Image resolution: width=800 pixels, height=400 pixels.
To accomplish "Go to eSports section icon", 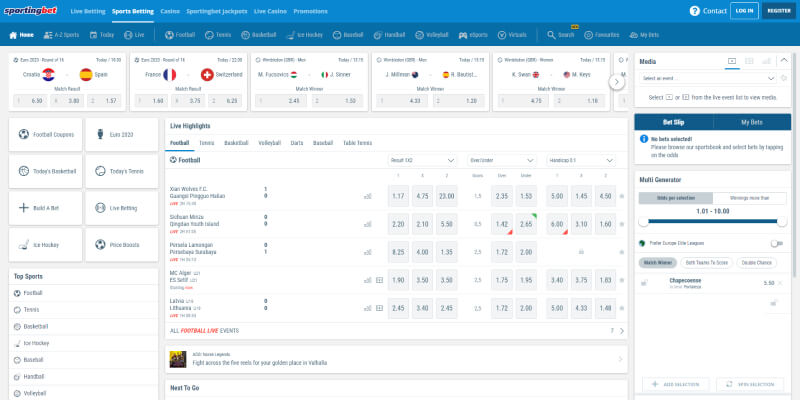I will [x=463, y=35].
